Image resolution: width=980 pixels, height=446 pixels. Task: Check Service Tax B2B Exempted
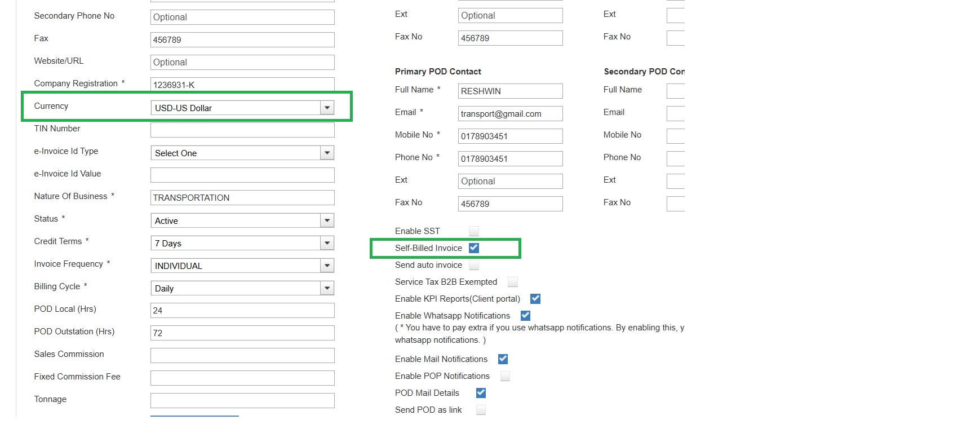513,282
